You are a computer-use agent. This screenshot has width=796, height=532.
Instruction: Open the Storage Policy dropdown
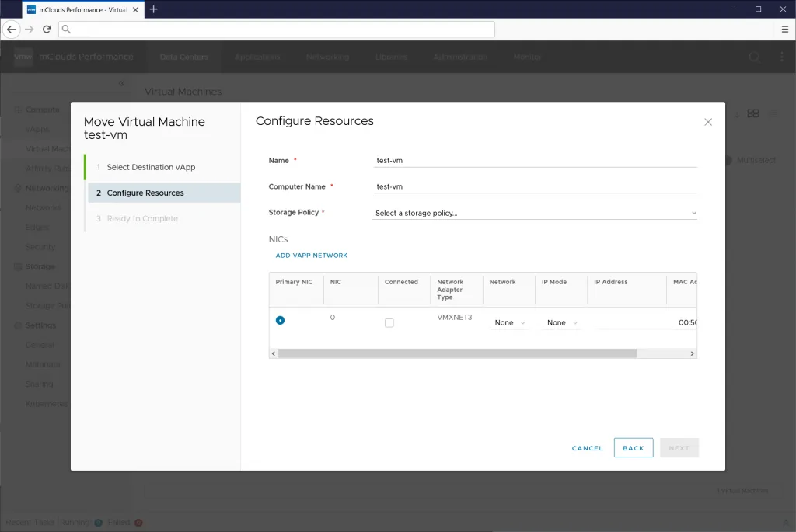point(535,213)
